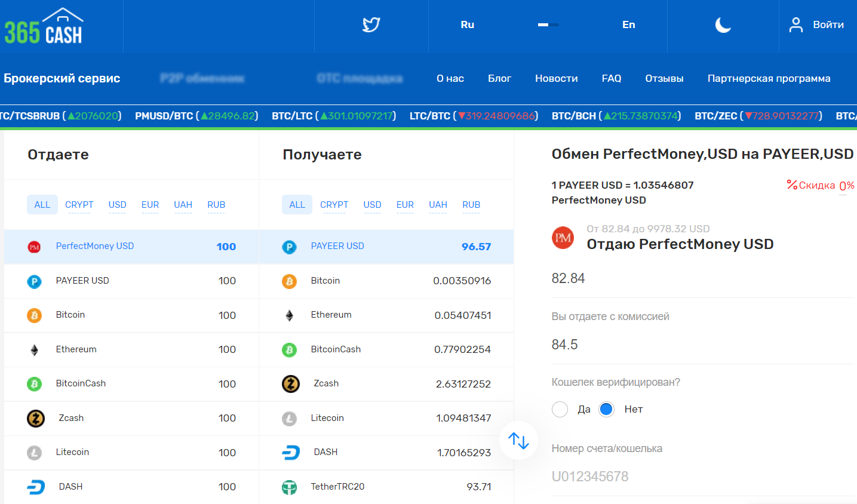Screen dimensions: 857x504
Task: Edit the 84.5 amount with commission
Action: coord(703,345)
